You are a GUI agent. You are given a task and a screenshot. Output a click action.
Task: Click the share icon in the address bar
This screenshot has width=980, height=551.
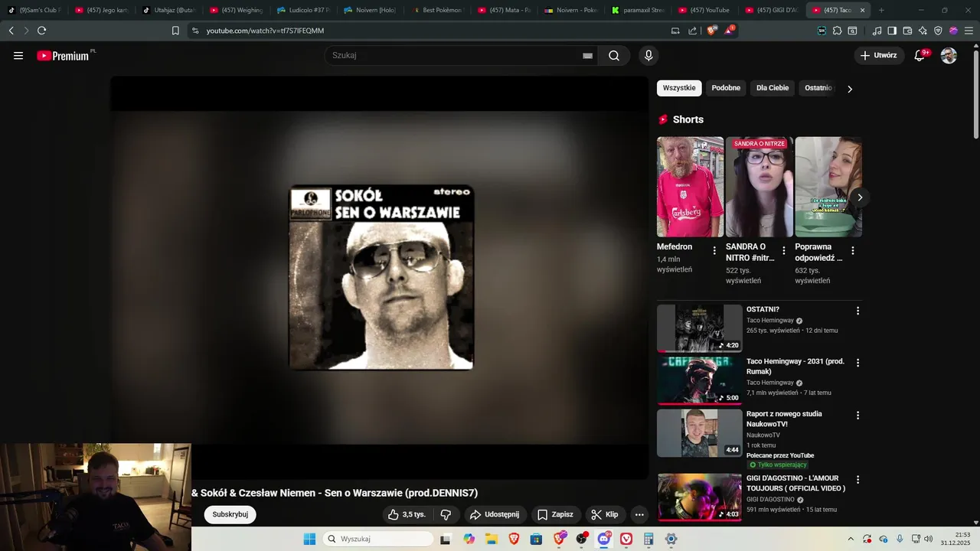point(693,31)
